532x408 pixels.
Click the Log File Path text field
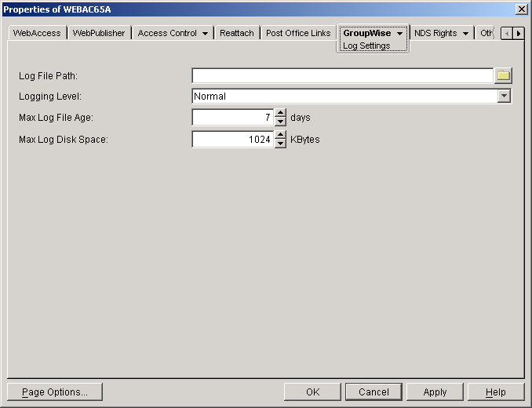tap(341, 75)
